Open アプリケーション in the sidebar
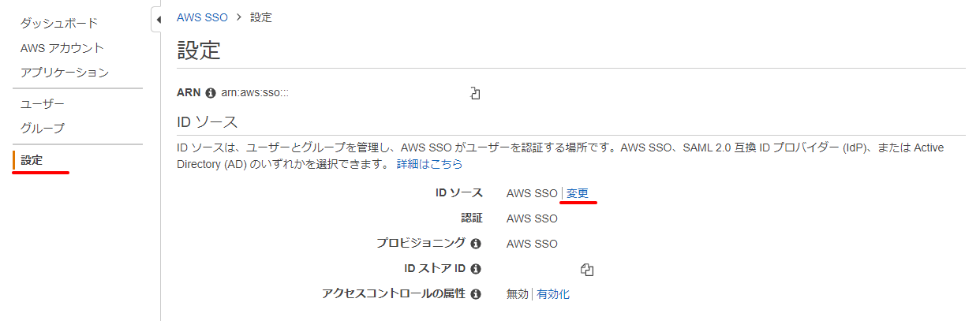The image size is (980, 321). (65, 73)
